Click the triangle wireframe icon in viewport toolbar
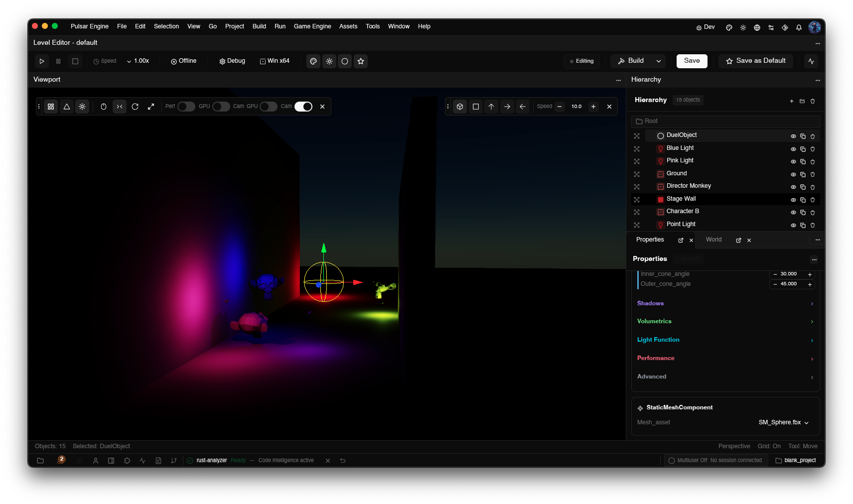853x504 pixels. tap(67, 107)
